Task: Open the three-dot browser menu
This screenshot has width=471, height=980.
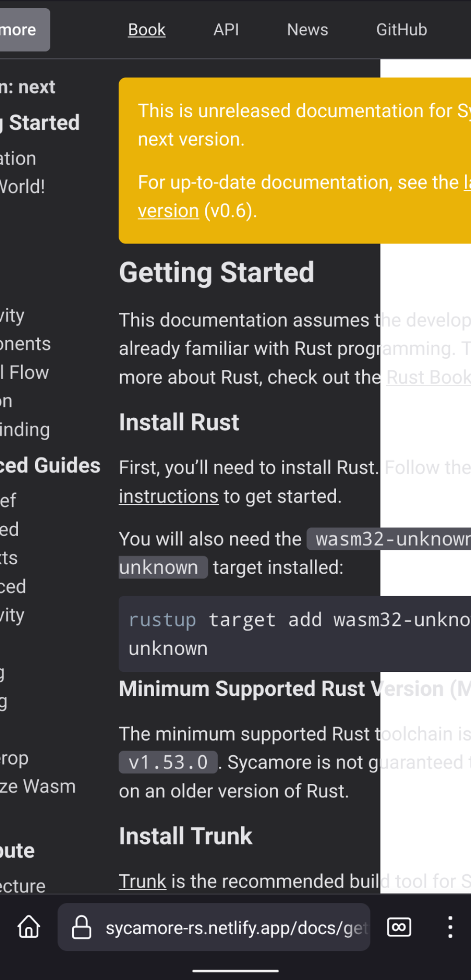Action: click(x=450, y=927)
